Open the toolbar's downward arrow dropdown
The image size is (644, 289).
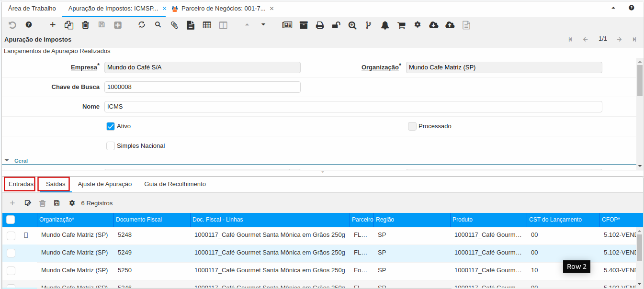tap(263, 25)
